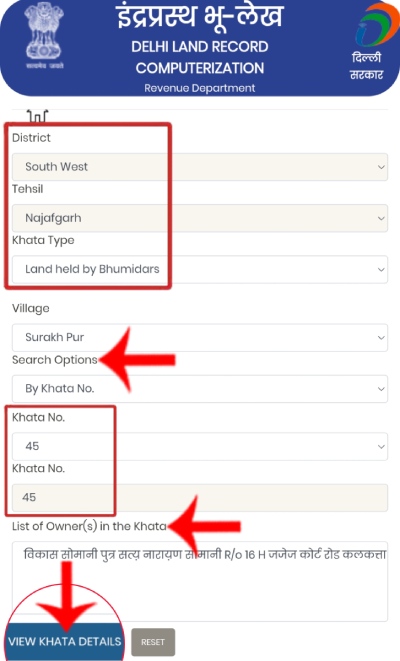Click the Delhi Sarkar logo icon
Viewport: 400px width, 661px height.
point(372,42)
